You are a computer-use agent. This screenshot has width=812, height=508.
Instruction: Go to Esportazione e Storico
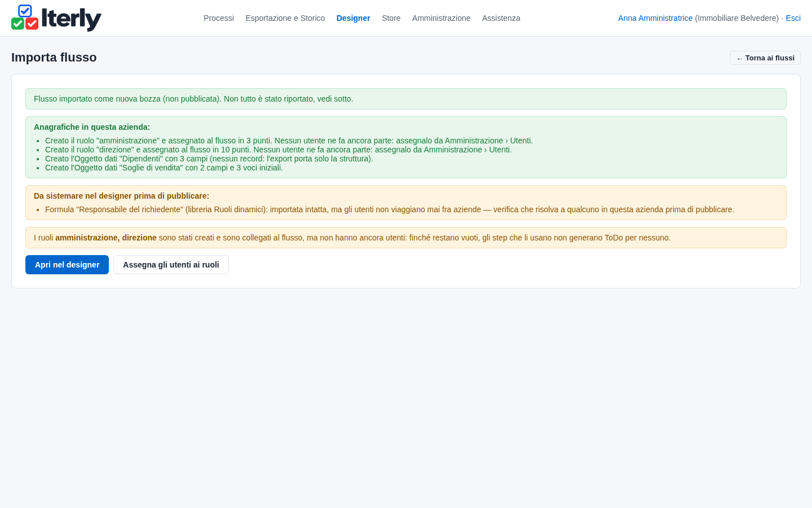(285, 18)
